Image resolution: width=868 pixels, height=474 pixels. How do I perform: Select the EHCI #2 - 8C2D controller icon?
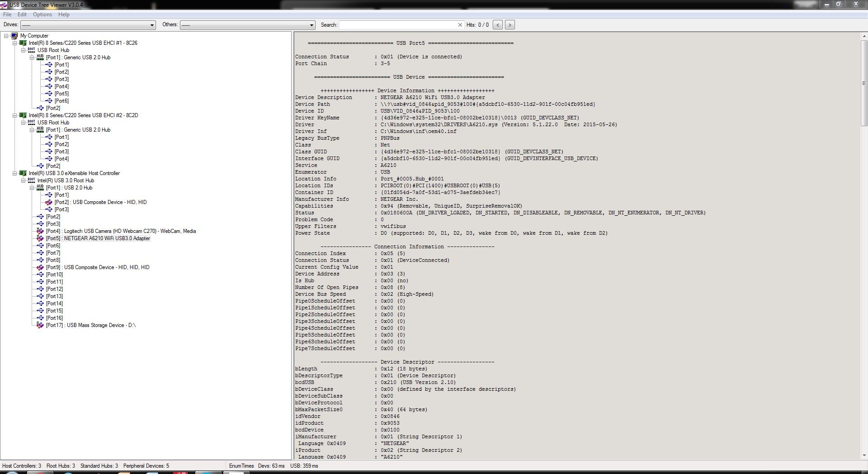(23, 115)
